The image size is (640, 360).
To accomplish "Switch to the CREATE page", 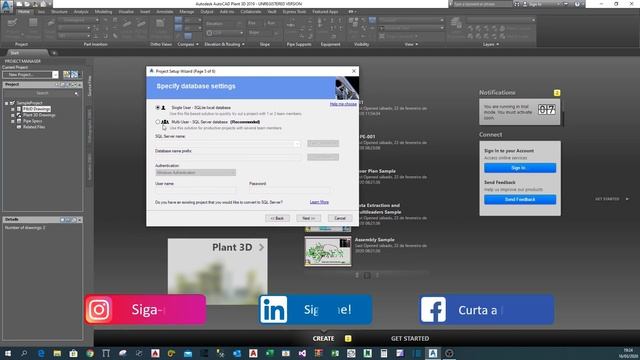I will (x=323, y=338).
